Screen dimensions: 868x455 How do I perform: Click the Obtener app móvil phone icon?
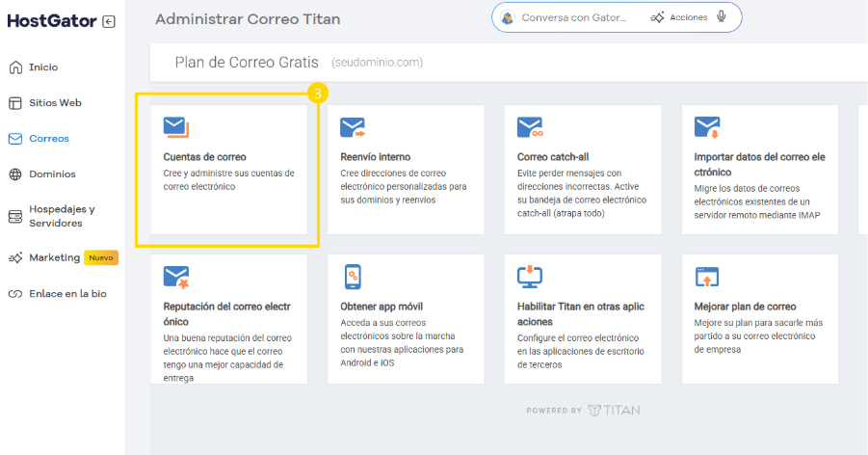click(x=353, y=278)
